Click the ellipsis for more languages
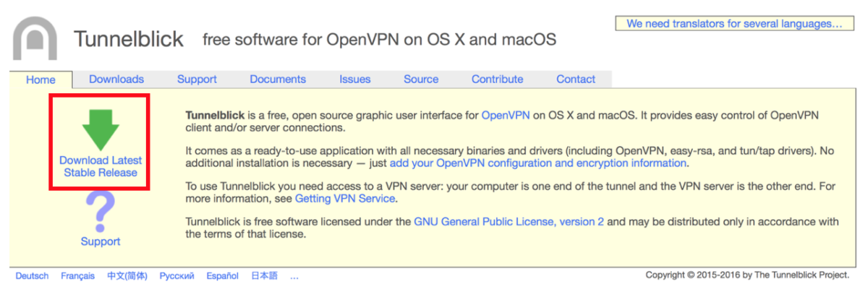 click(294, 276)
